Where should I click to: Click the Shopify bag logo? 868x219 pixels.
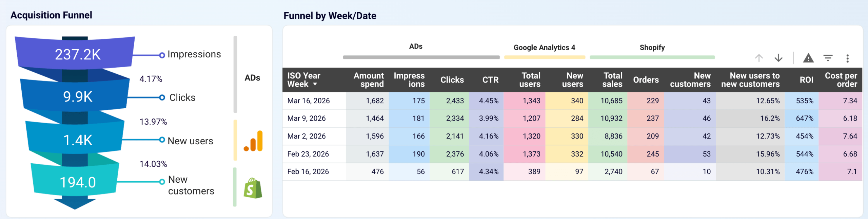tap(253, 188)
